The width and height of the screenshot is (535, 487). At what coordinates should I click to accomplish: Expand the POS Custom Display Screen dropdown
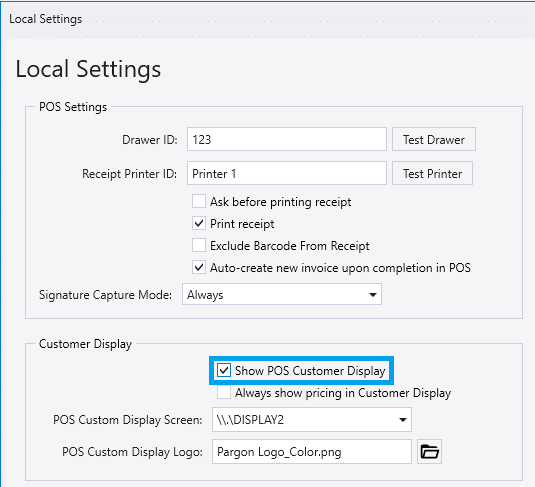312,419
